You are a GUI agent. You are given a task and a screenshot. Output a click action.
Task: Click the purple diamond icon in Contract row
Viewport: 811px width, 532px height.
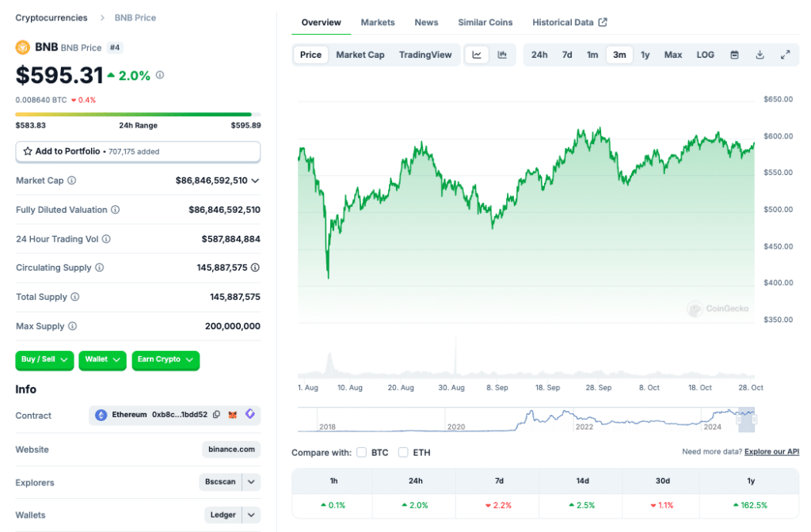coord(250,413)
